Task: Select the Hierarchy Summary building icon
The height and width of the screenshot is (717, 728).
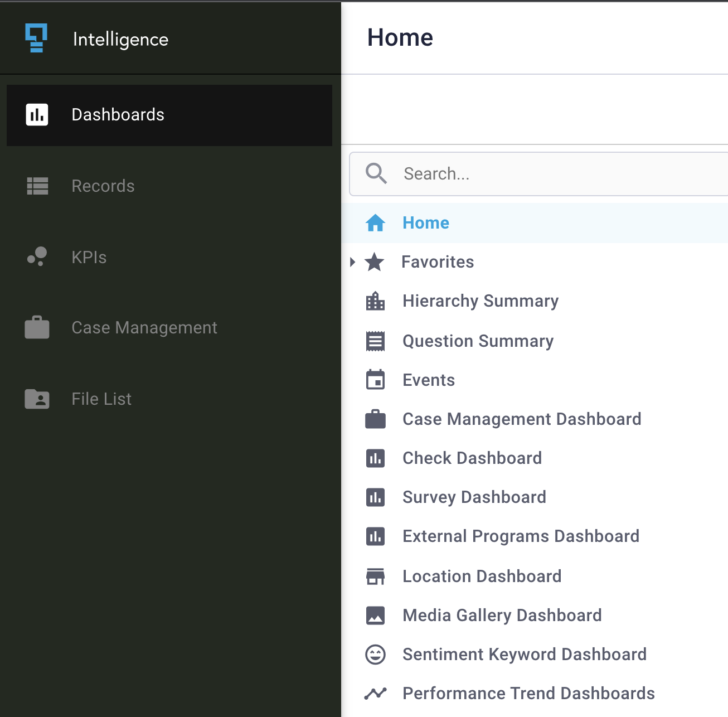Action: coord(376,301)
